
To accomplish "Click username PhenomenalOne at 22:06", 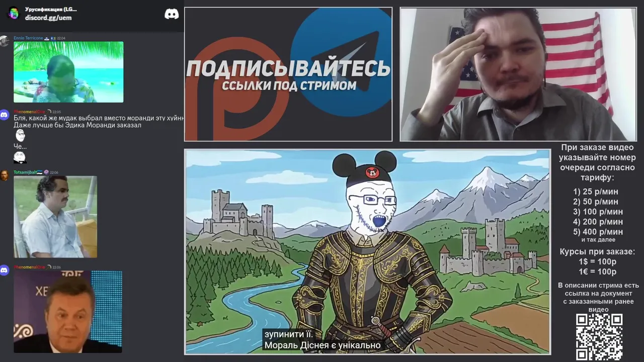I will point(29,267).
